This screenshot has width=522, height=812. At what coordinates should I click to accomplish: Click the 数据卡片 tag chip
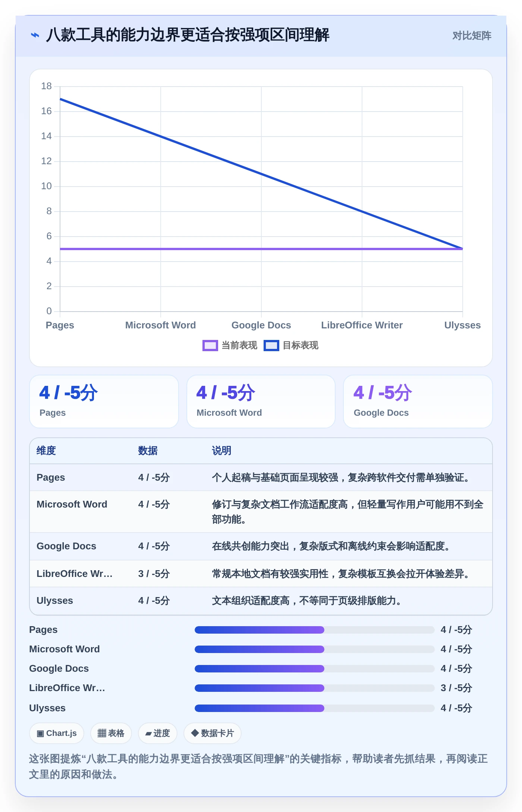coord(212,733)
